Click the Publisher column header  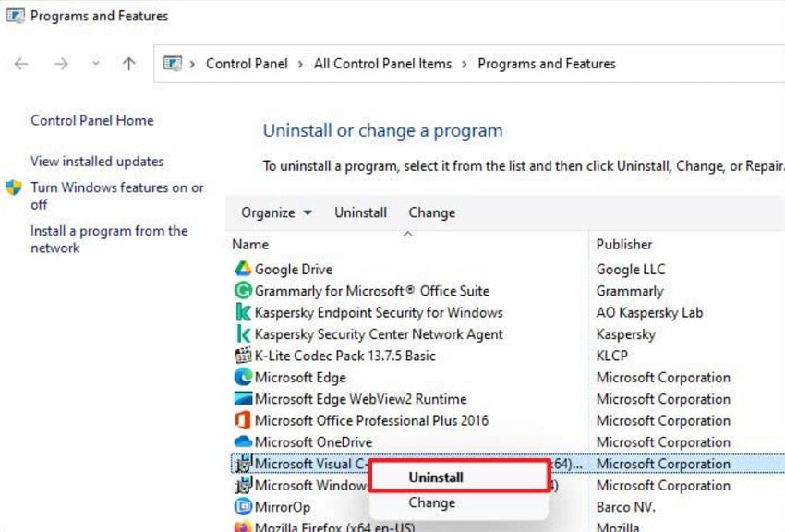(x=623, y=244)
